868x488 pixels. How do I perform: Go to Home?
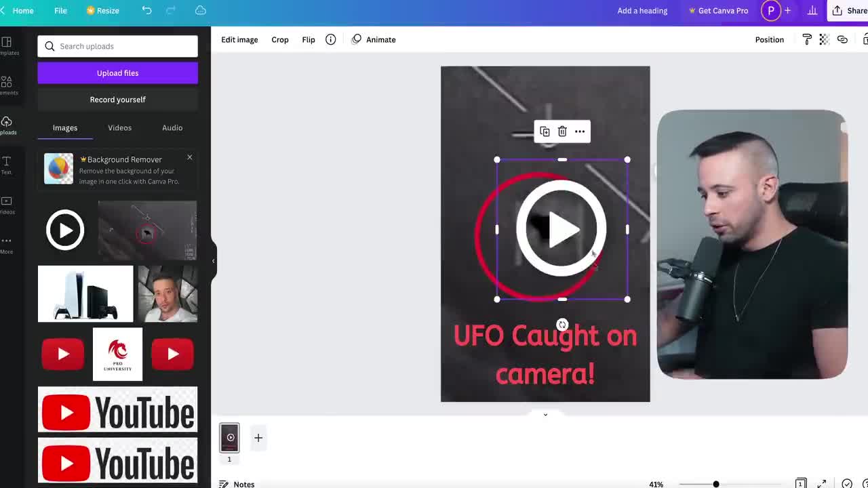(23, 10)
